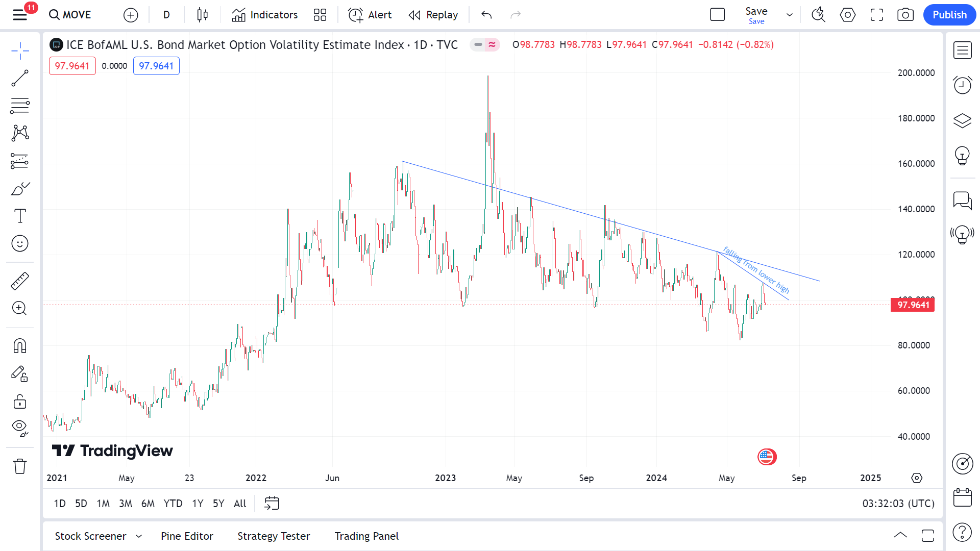Toggle stay in drawing mode
The width and height of the screenshot is (980, 551).
click(x=20, y=373)
